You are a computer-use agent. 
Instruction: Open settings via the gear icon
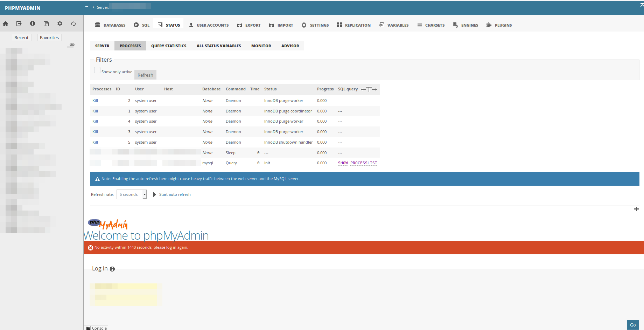59,23
